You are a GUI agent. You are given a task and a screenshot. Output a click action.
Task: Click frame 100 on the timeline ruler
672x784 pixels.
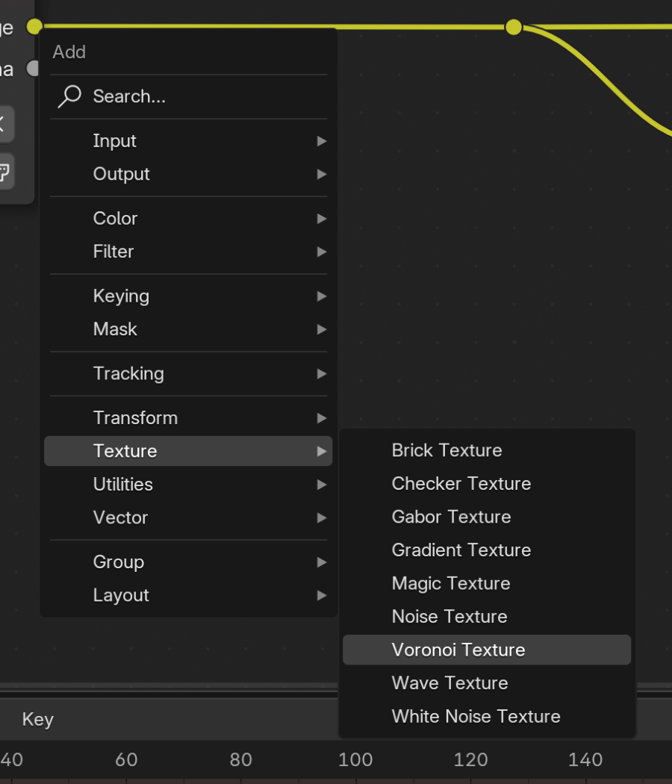click(x=355, y=759)
